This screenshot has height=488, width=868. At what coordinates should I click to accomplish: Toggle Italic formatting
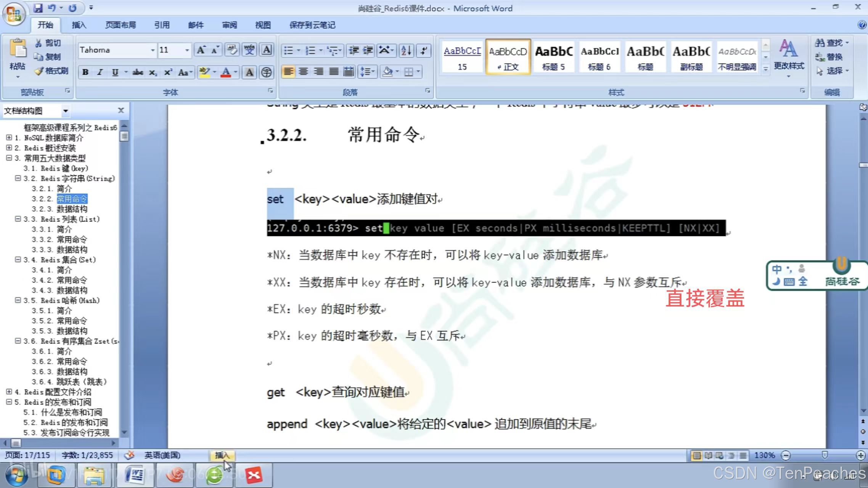pos(100,72)
